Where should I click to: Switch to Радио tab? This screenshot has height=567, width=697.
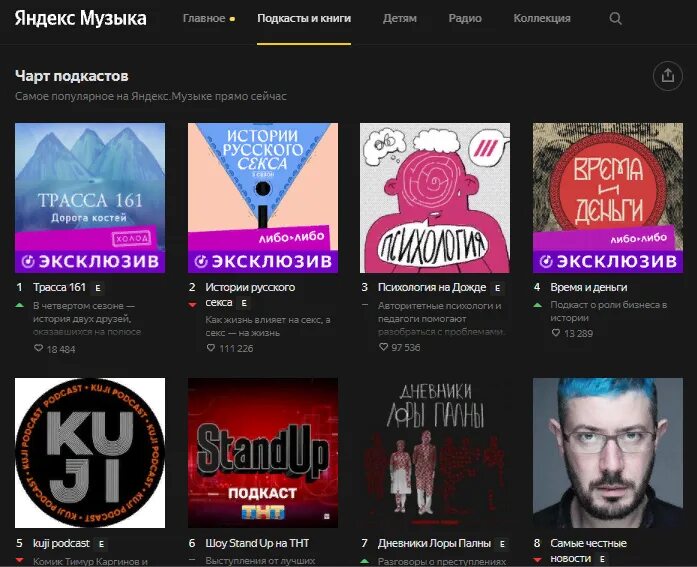pyautogui.click(x=465, y=18)
